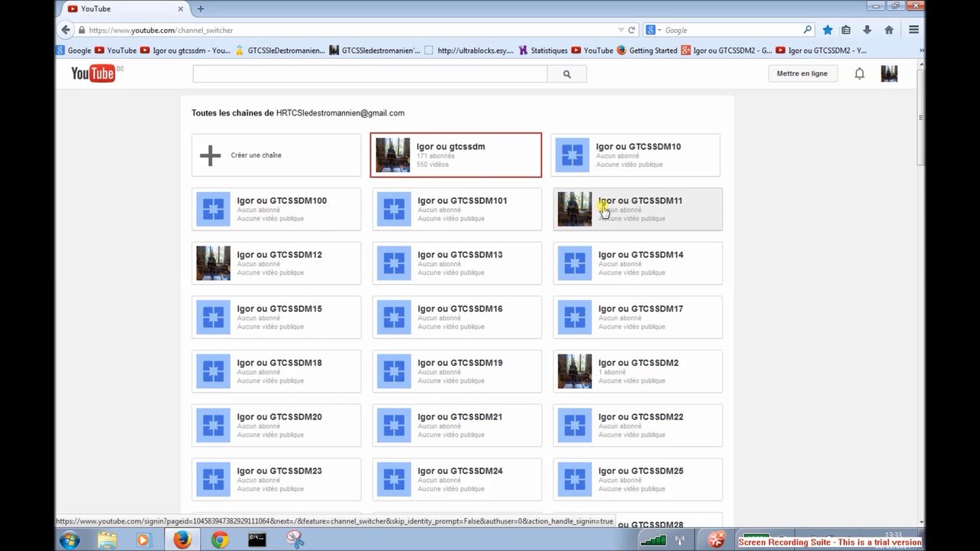Launch Google Chrome from taskbar
This screenshot has height=551, width=980.
click(220, 540)
